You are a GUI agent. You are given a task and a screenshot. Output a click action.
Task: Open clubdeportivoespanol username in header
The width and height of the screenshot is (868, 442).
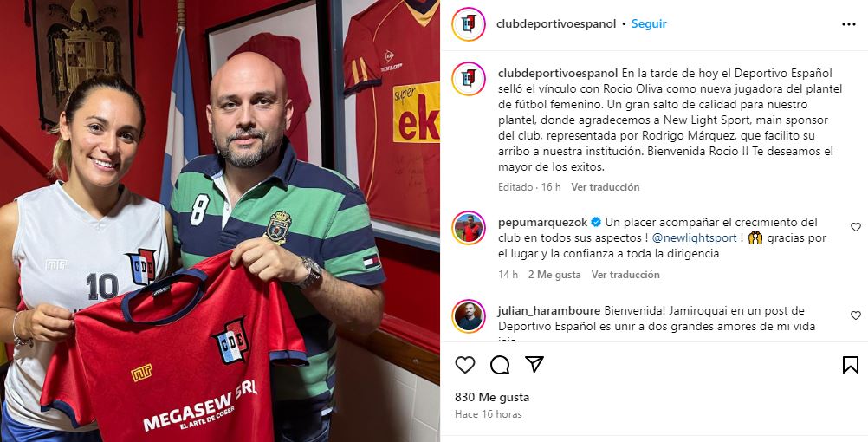556,23
